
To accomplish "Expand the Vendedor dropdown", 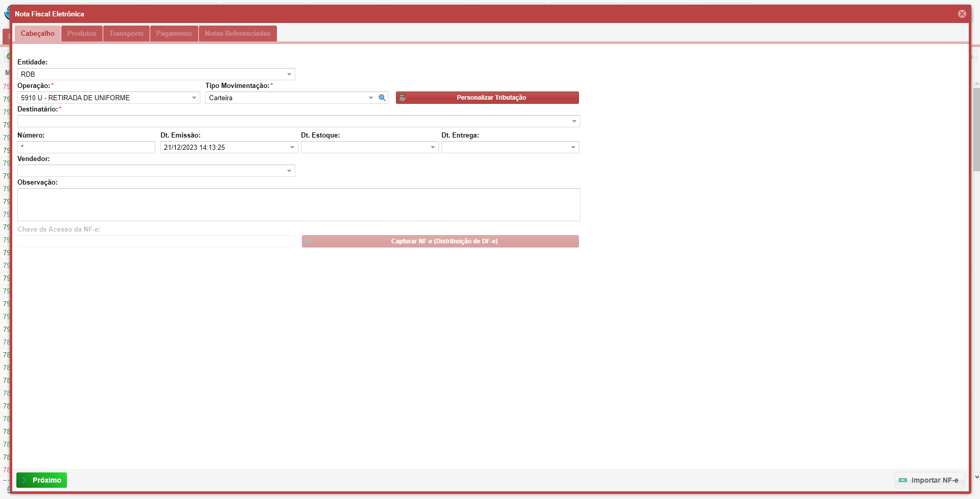I will (289, 171).
